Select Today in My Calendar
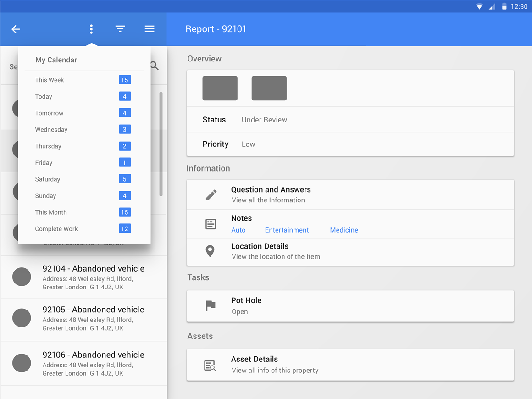Screen dimensions: 532x399 tap(84, 97)
